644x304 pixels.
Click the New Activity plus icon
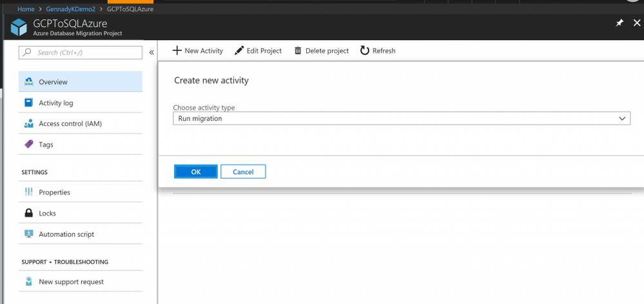(177, 50)
